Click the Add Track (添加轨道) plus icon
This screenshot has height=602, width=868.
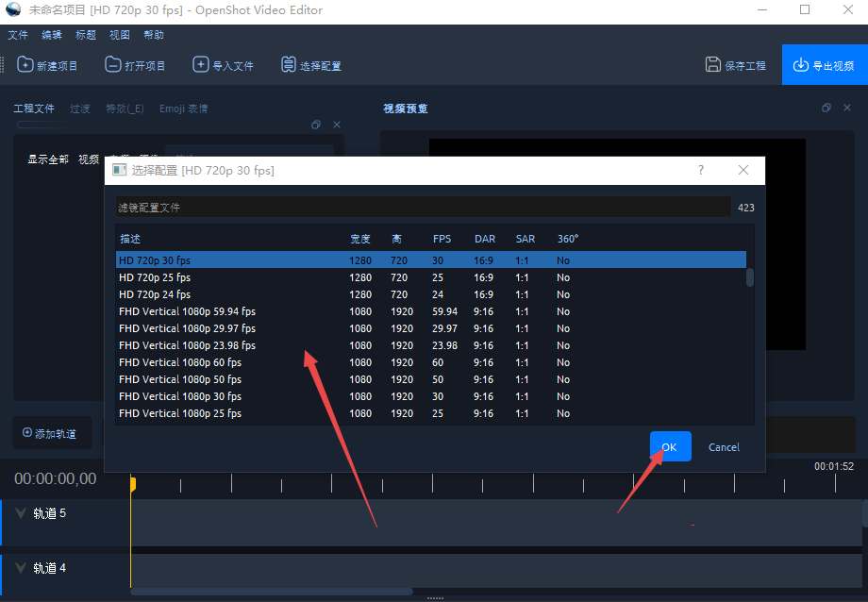pos(27,433)
